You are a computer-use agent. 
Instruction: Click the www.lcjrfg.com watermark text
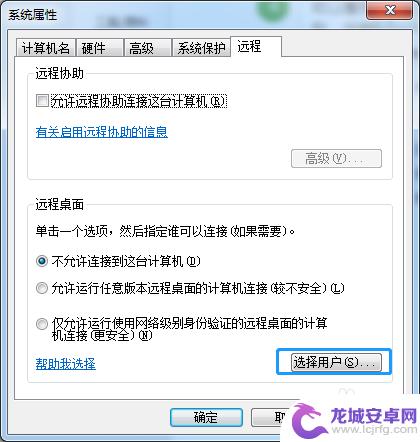click(372, 429)
